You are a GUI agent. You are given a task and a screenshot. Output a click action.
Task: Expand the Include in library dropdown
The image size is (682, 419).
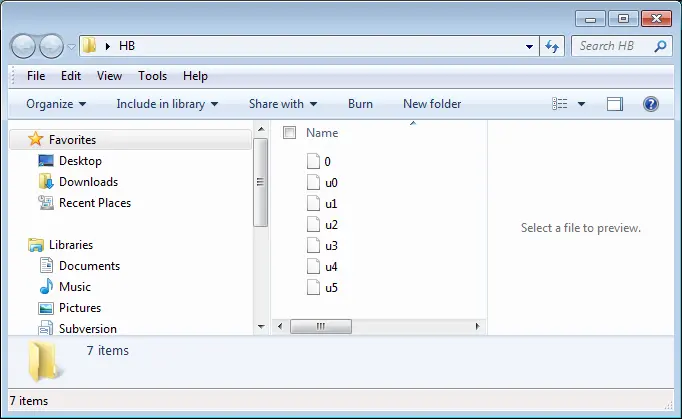[x=160, y=104]
